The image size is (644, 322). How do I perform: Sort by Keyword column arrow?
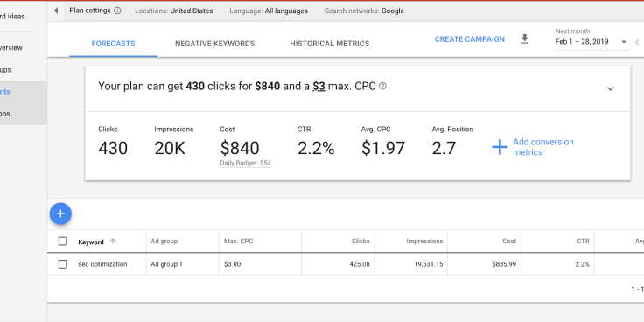pyautogui.click(x=113, y=241)
